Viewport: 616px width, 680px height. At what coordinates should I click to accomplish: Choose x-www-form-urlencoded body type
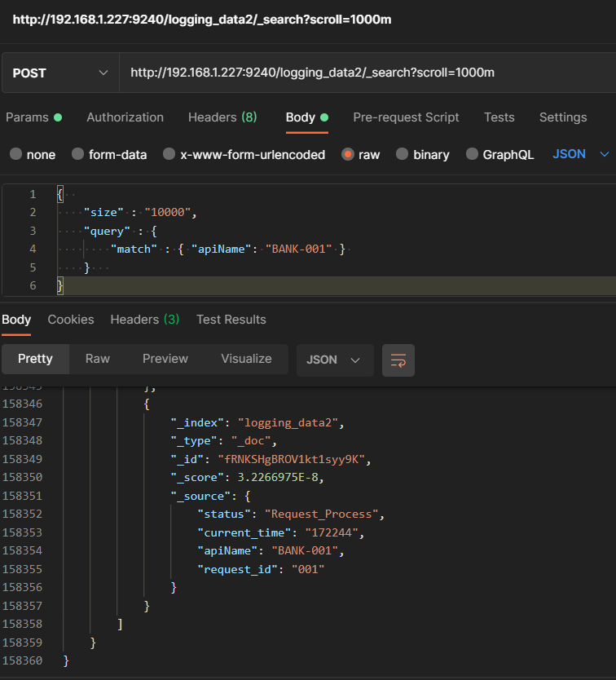point(169,154)
